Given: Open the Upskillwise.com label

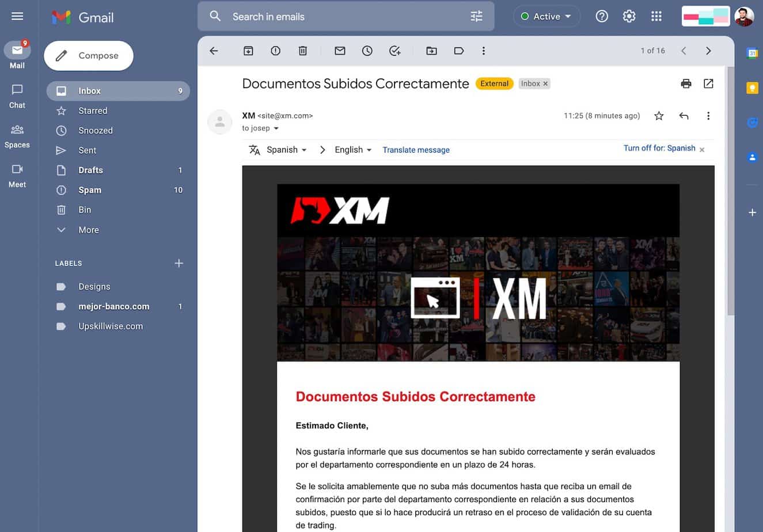Looking at the screenshot, I should pos(118,326).
